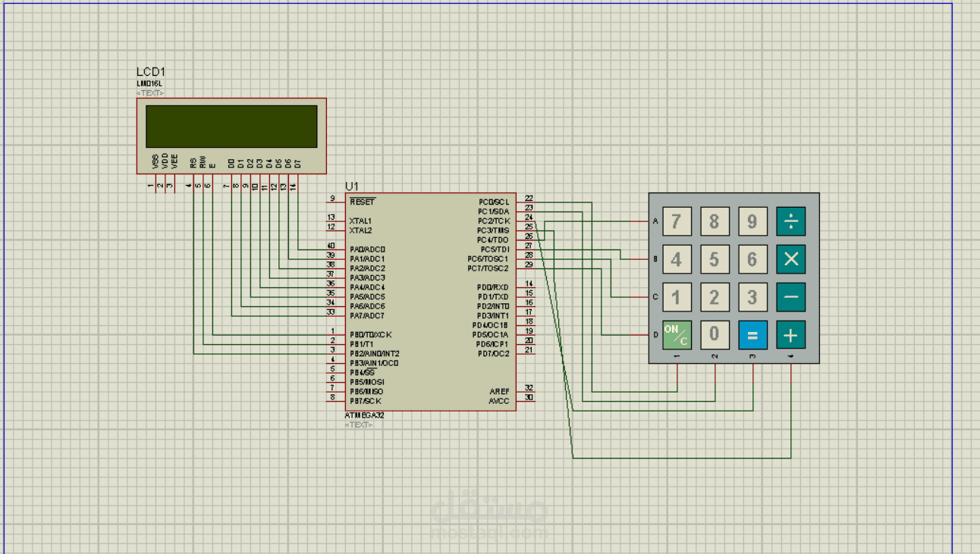Click the PB2/AIN0/INT2 pin label
This screenshot has height=554, width=980.
click(375, 353)
